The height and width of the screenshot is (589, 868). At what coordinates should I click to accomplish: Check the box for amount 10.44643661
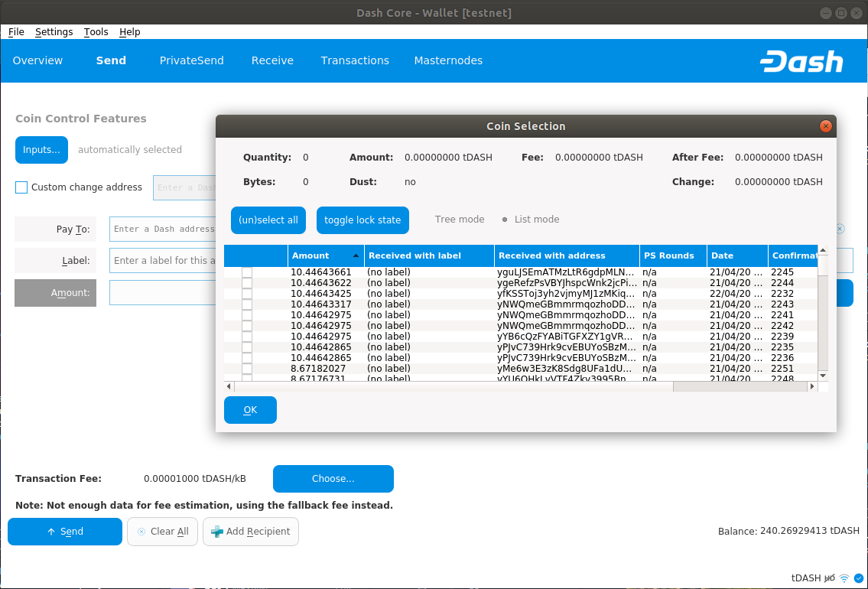(247, 272)
